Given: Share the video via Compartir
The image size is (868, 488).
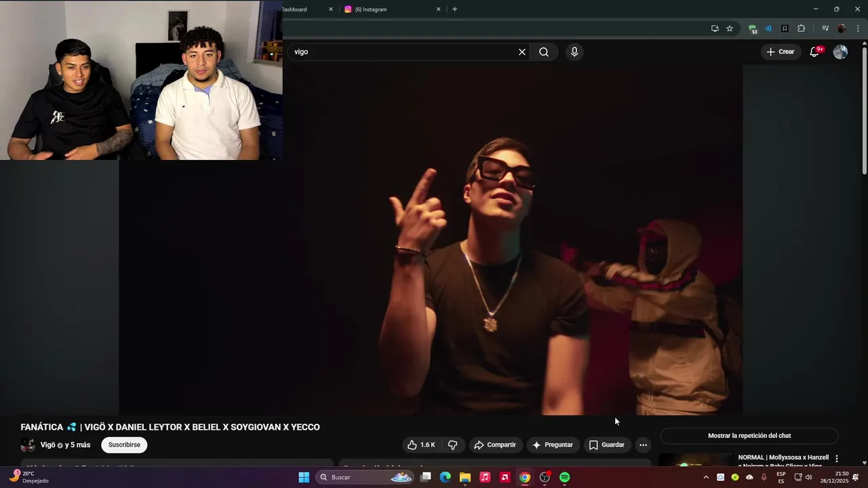Looking at the screenshot, I should click(x=495, y=445).
